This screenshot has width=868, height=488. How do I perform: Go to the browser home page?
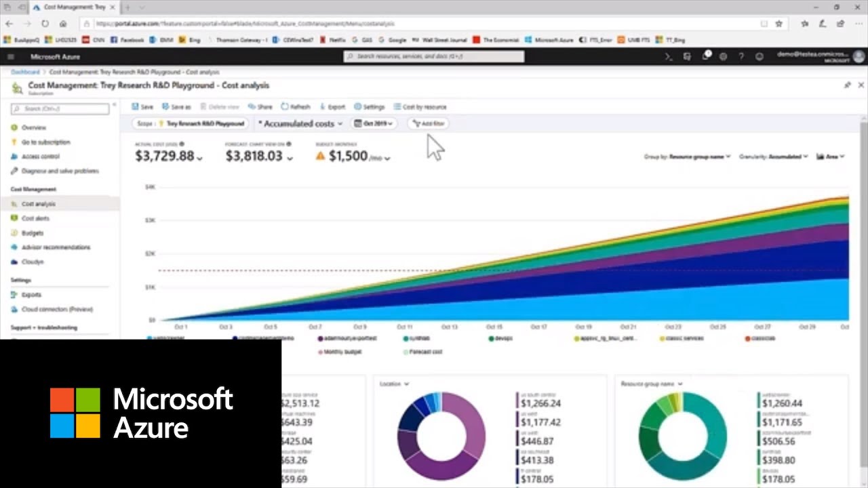[x=63, y=23]
